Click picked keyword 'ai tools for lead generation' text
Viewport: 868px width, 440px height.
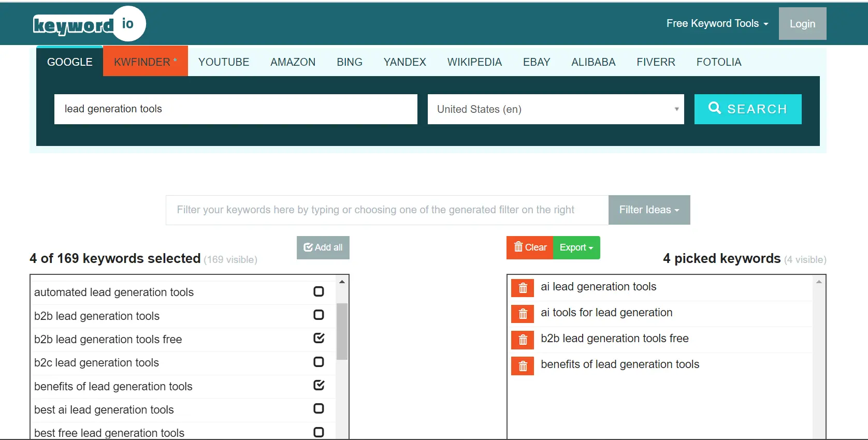click(x=606, y=313)
